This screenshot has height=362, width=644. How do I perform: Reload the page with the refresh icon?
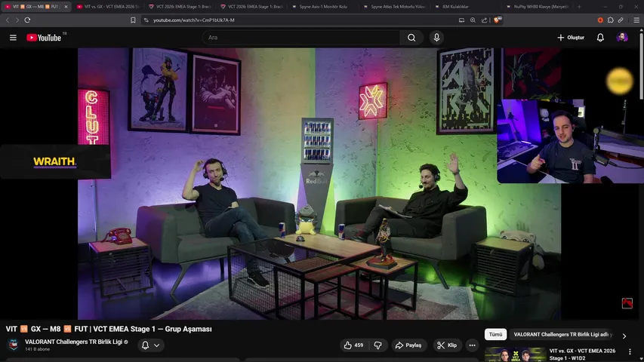pyautogui.click(x=27, y=20)
